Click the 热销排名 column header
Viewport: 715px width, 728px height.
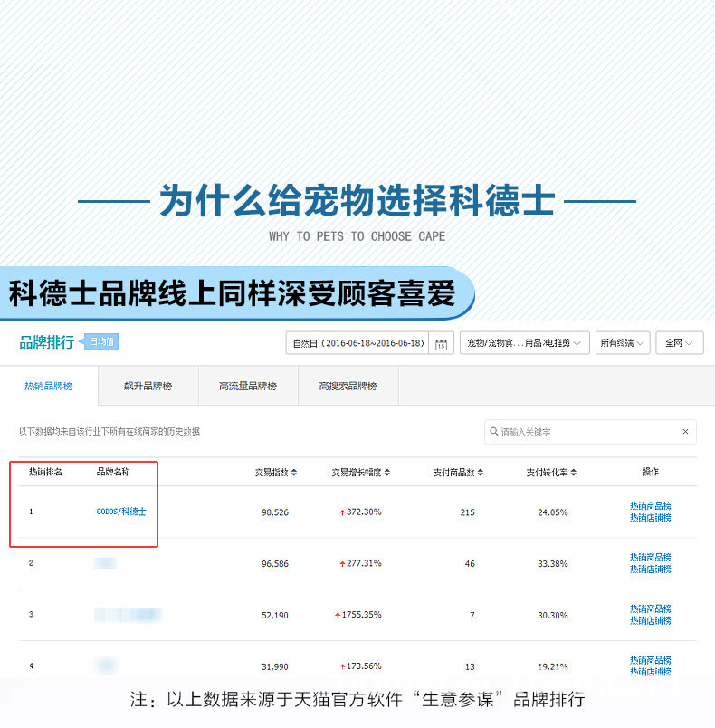[45, 472]
